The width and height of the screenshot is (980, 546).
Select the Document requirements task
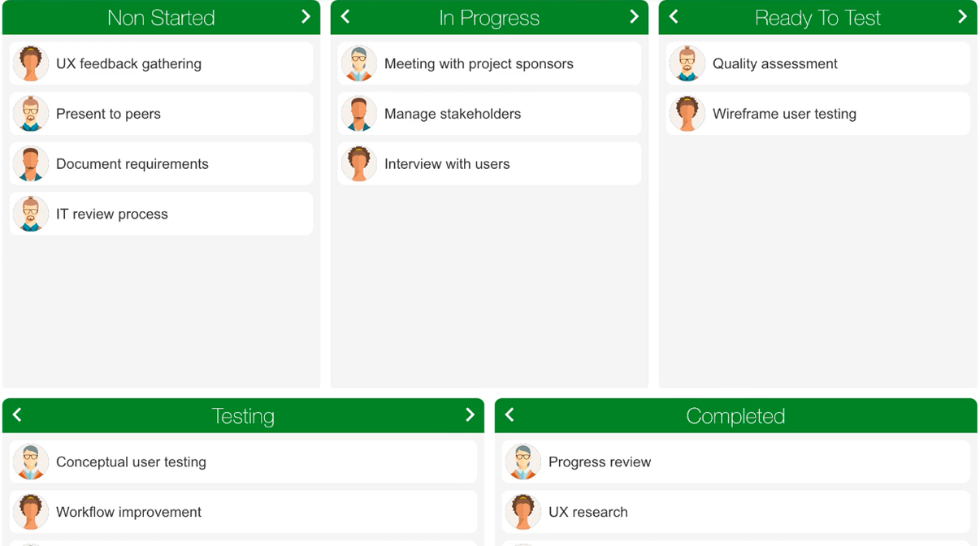[162, 164]
